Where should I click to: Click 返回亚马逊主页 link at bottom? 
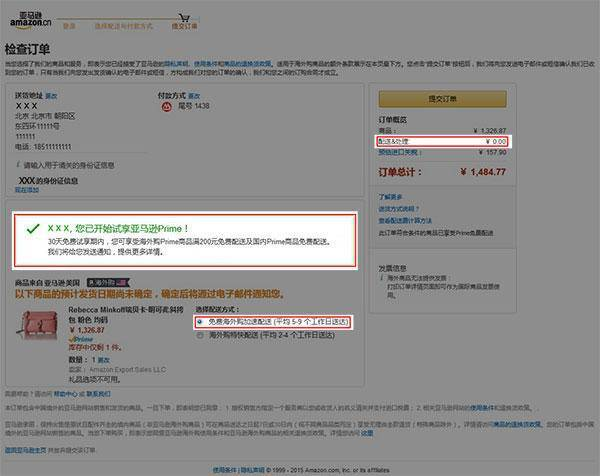pos(26,450)
